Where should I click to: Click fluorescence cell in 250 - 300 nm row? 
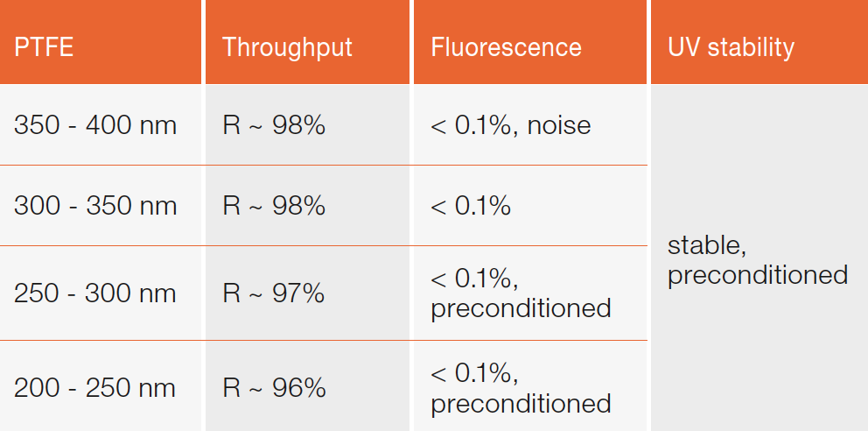[521, 293]
